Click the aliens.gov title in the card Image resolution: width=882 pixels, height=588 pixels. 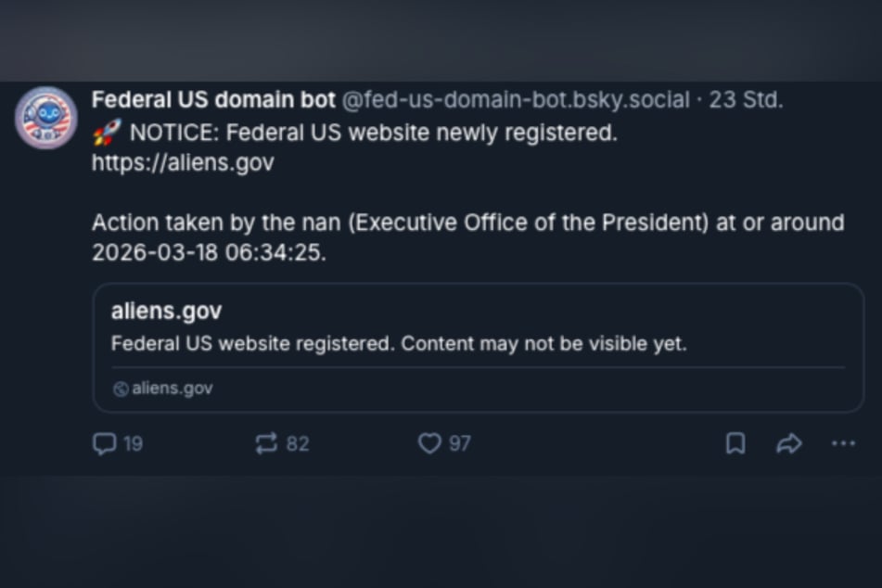coord(166,311)
